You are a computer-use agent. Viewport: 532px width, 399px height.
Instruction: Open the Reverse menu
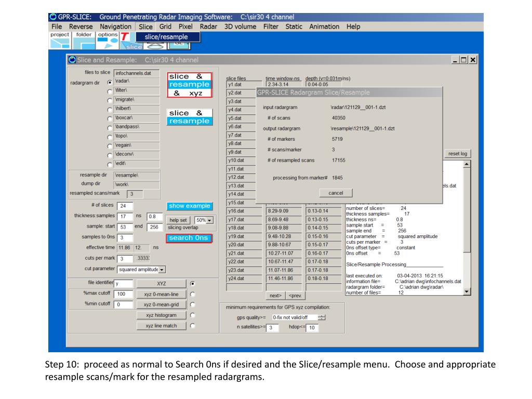coord(81,26)
